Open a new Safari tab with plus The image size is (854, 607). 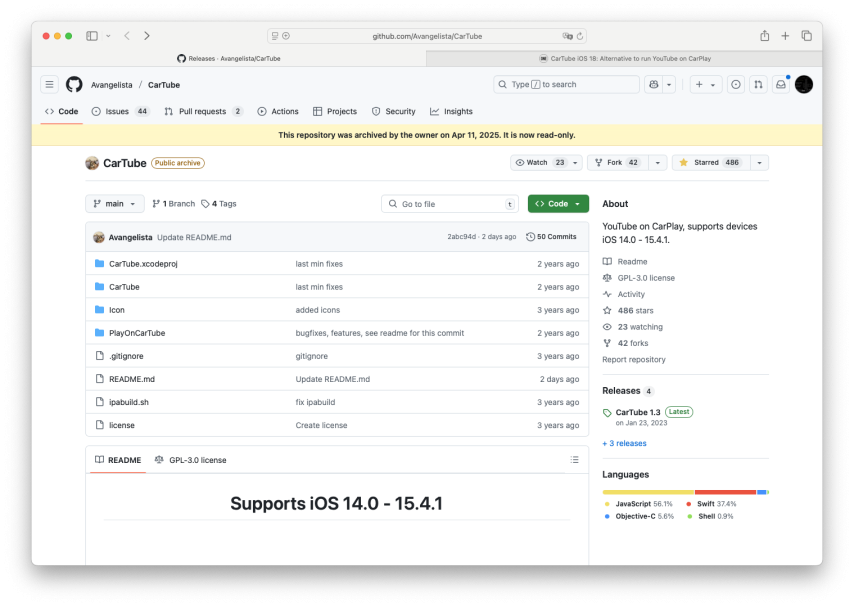pos(785,36)
